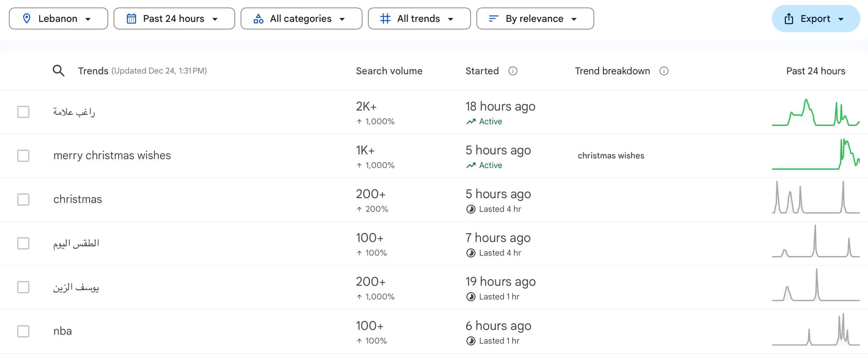Check the box for merry christmas wishes
This screenshot has height=358, width=868.
click(x=23, y=156)
